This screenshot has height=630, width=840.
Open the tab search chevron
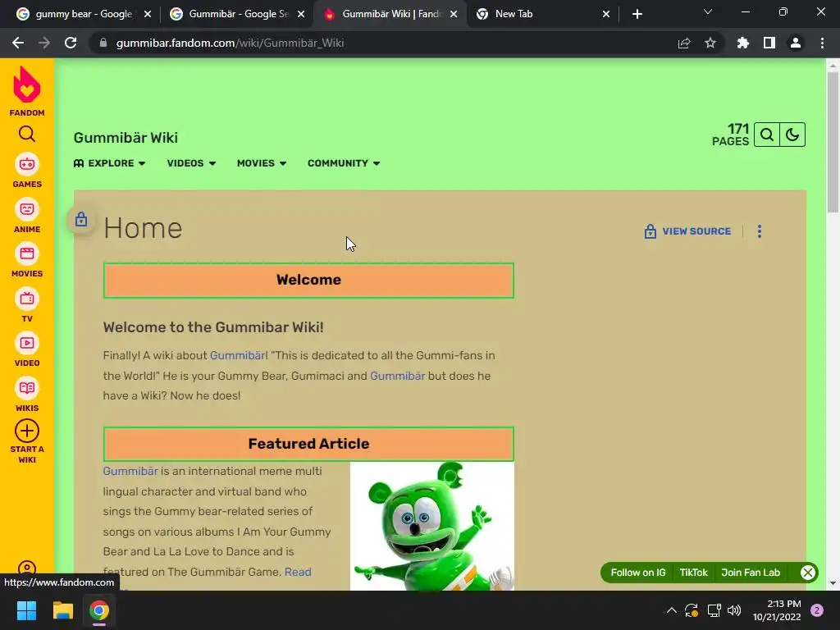click(x=708, y=11)
